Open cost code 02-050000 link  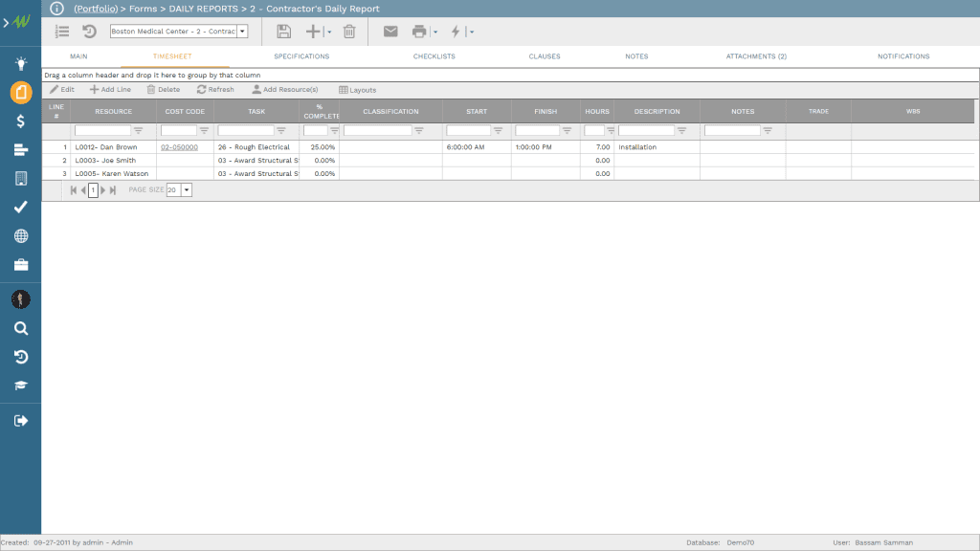[179, 147]
